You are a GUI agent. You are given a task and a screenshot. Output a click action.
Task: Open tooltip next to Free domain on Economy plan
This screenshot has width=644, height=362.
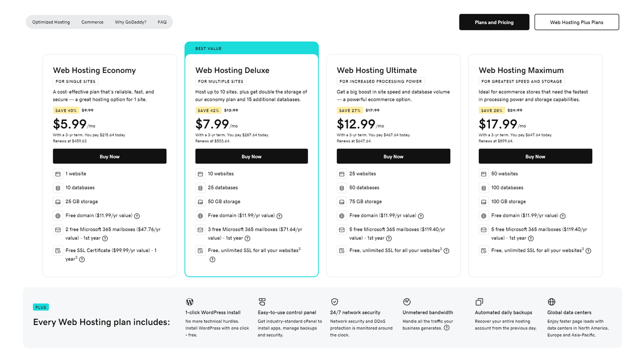coord(136,216)
